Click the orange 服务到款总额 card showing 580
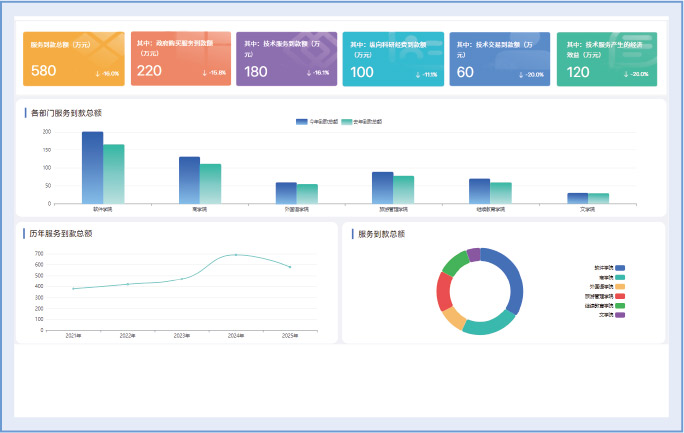 click(74, 59)
